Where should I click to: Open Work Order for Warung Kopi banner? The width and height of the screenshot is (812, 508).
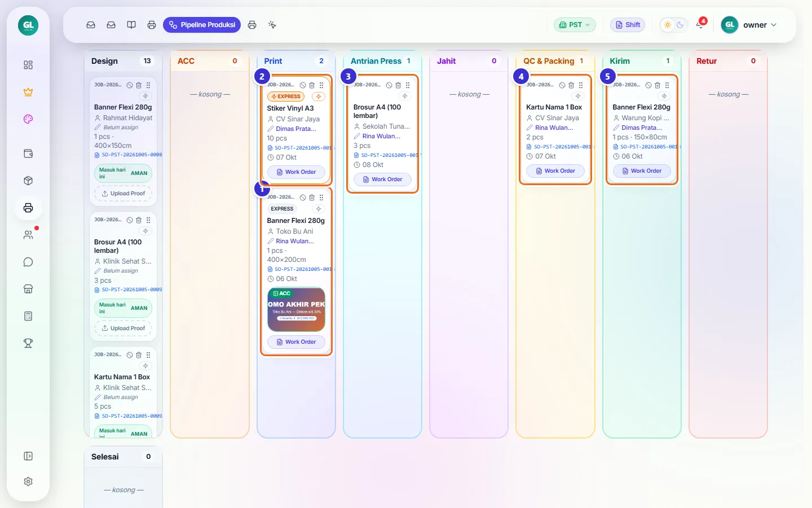pyautogui.click(x=642, y=171)
